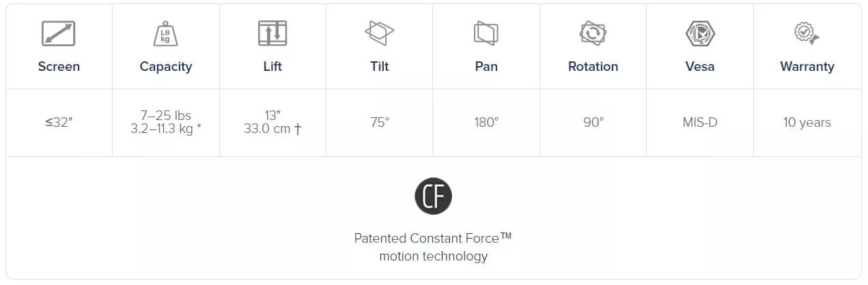This screenshot has width=868, height=285.
Task: Click the black CF Constant Force logo
Action: point(434,196)
